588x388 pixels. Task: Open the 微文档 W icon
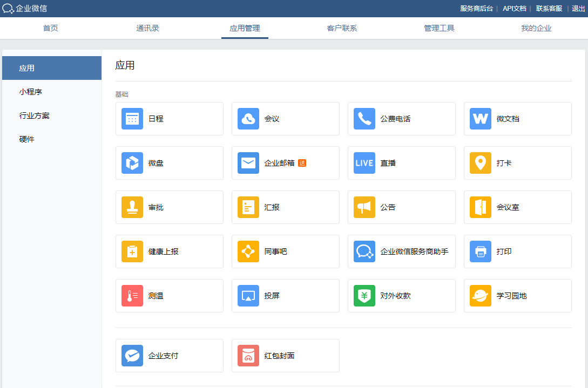[481, 119]
